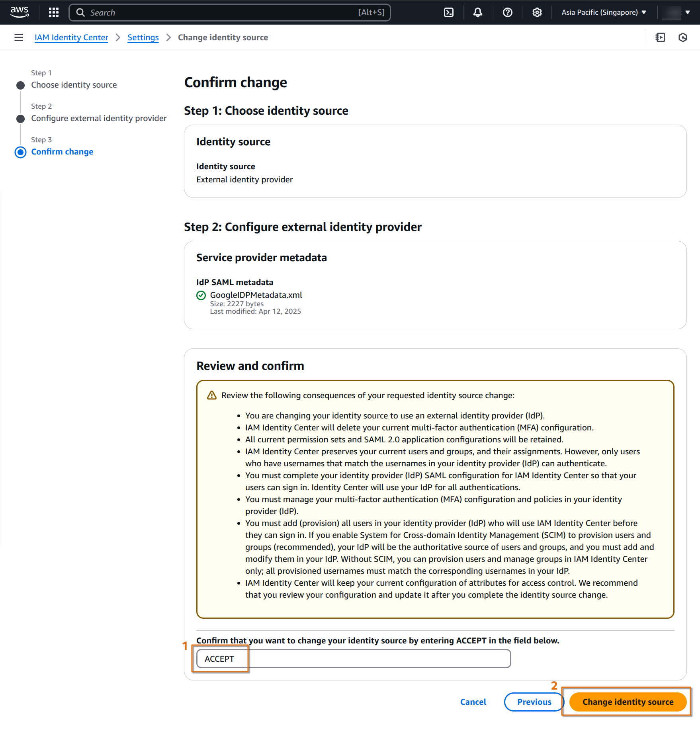700x737 pixels.
Task: Open the help question mark menu
Action: click(507, 12)
